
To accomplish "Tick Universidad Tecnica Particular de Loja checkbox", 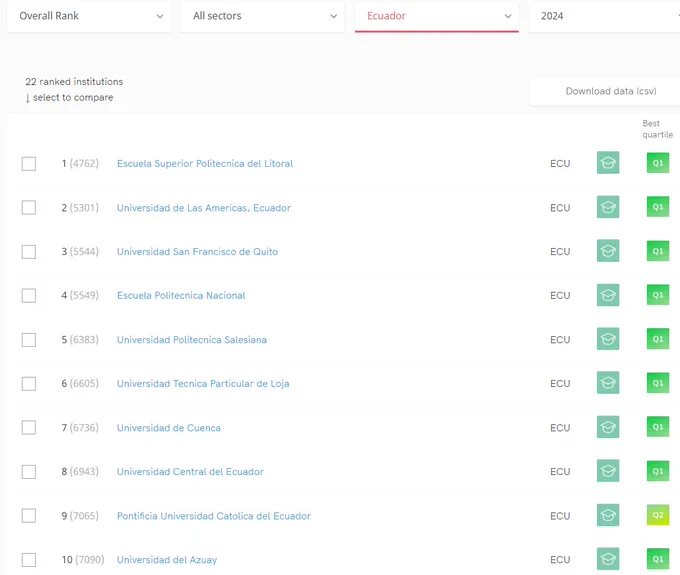I will point(29,384).
